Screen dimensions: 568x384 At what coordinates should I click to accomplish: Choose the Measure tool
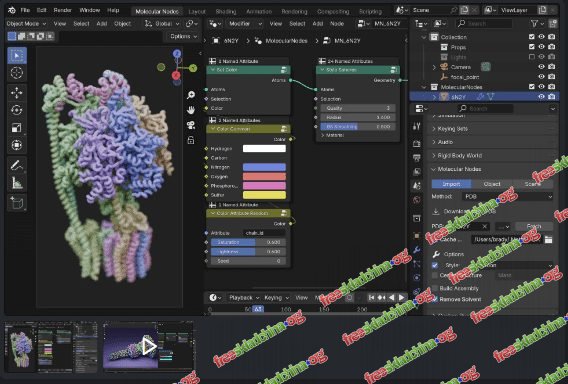tap(17, 183)
